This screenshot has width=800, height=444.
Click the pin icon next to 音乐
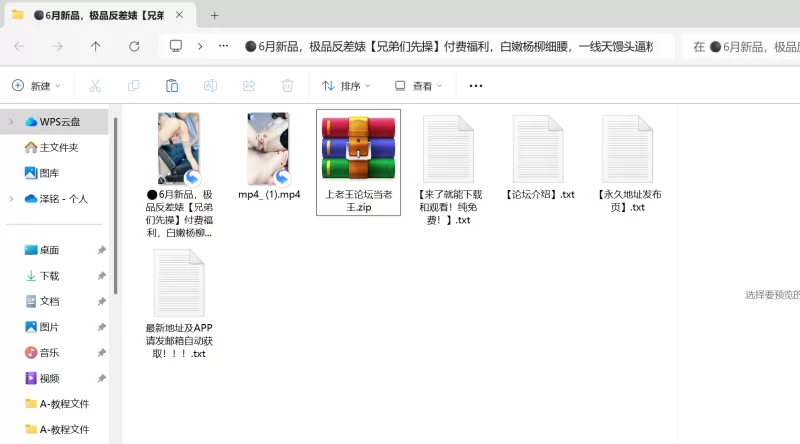102,353
